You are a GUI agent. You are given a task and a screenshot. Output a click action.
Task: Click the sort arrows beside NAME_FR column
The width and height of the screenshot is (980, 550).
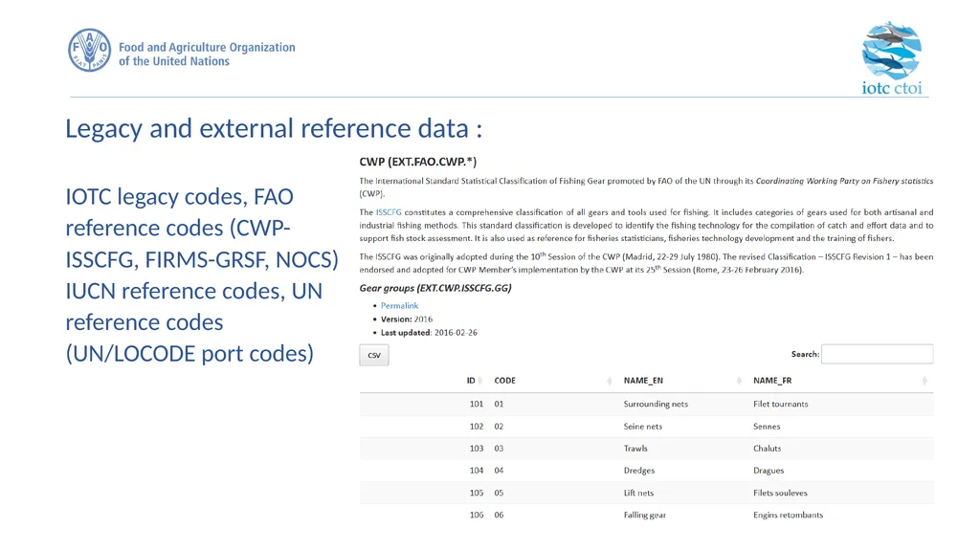click(924, 381)
